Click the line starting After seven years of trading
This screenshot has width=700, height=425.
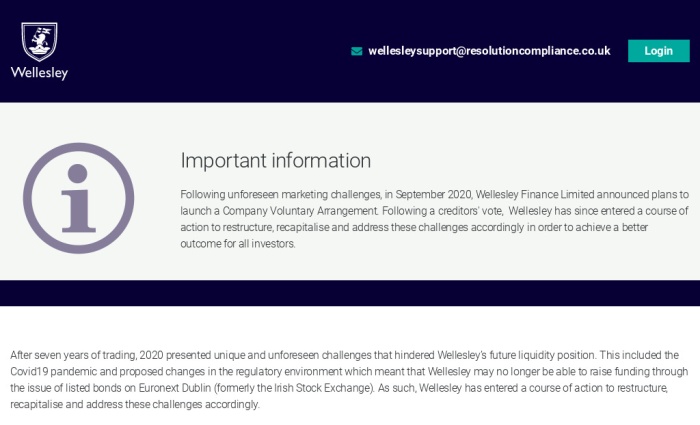tap(344, 355)
